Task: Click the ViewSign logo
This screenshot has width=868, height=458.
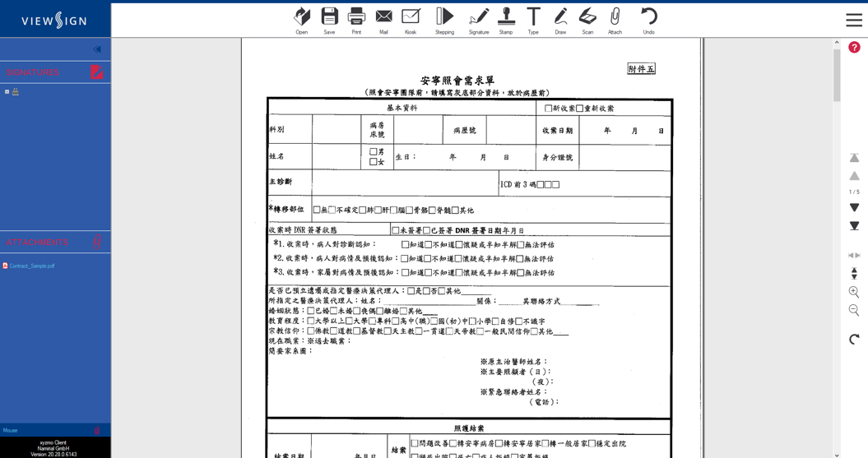Action: coord(54,21)
